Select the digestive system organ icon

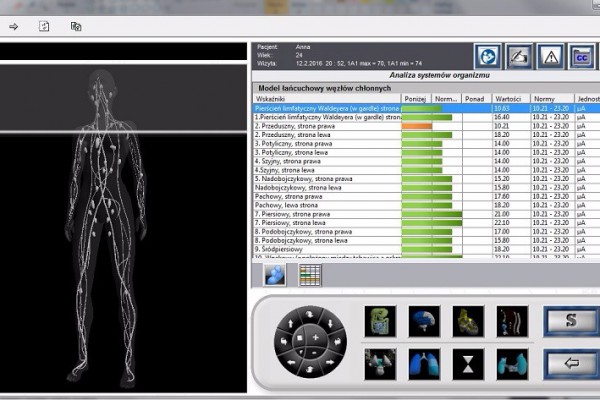379,322
